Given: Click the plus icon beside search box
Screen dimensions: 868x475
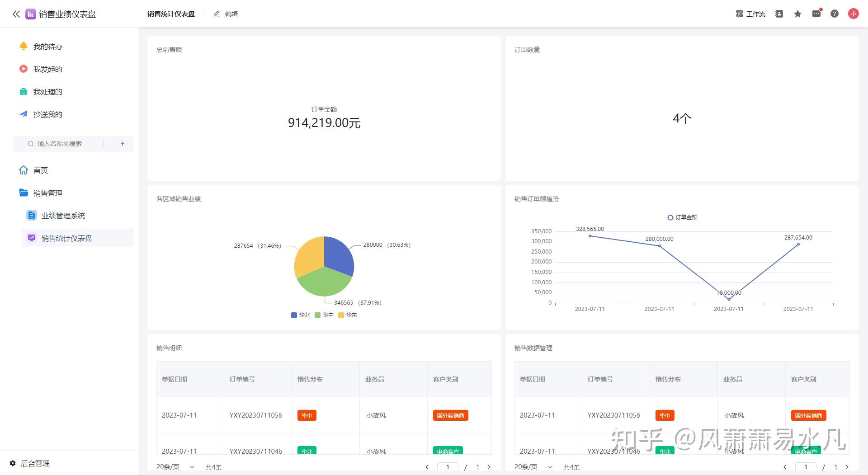Looking at the screenshot, I should click(123, 144).
